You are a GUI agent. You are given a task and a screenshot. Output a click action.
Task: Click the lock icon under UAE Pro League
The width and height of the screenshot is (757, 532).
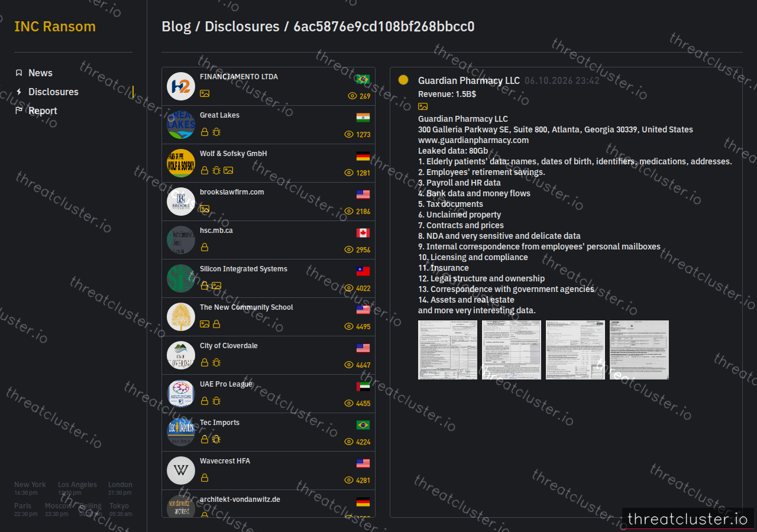tap(205, 401)
